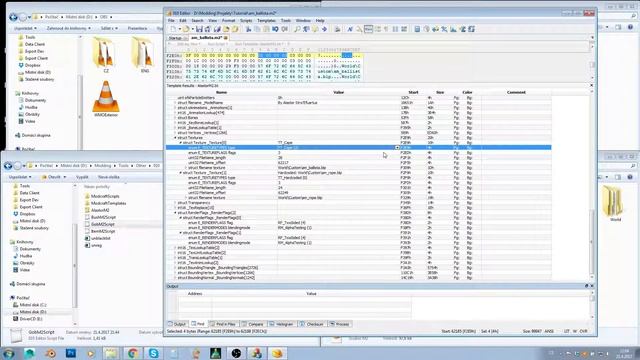
Task: Select the ItemM2Script file in the lower Explorer
Action: pos(103,231)
